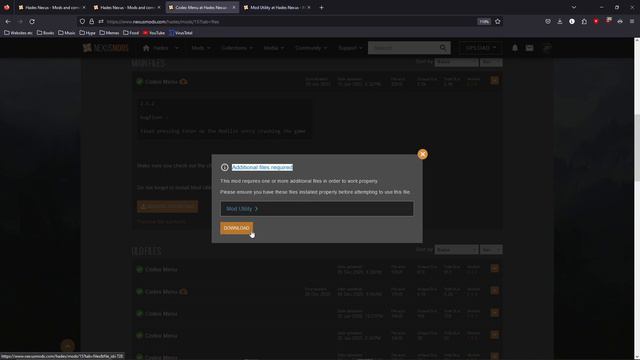Click the nexusmods URL in the address bar
The image size is (640, 360).
click(163, 22)
